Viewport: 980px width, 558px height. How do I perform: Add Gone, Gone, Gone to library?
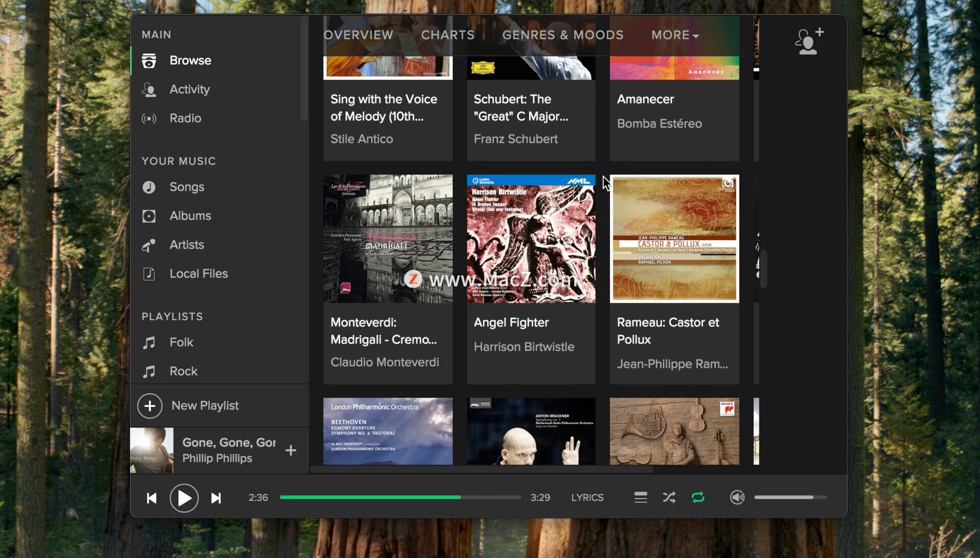(291, 450)
